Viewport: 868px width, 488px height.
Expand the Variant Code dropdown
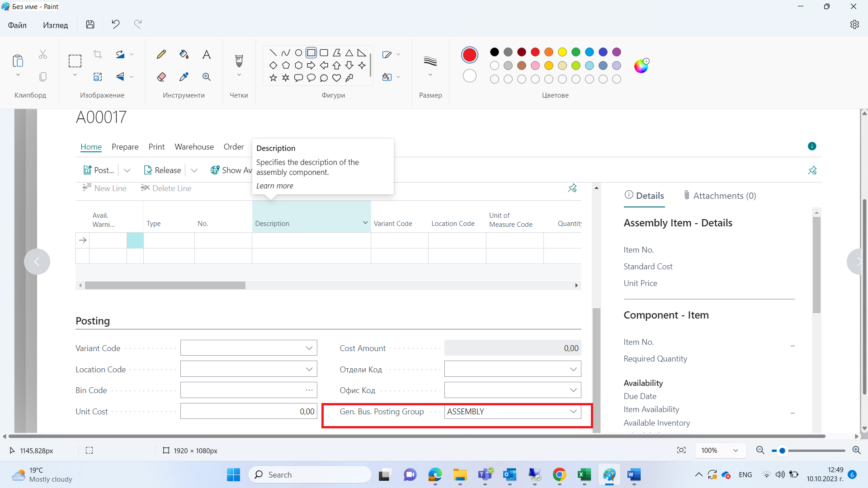click(x=309, y=348)
